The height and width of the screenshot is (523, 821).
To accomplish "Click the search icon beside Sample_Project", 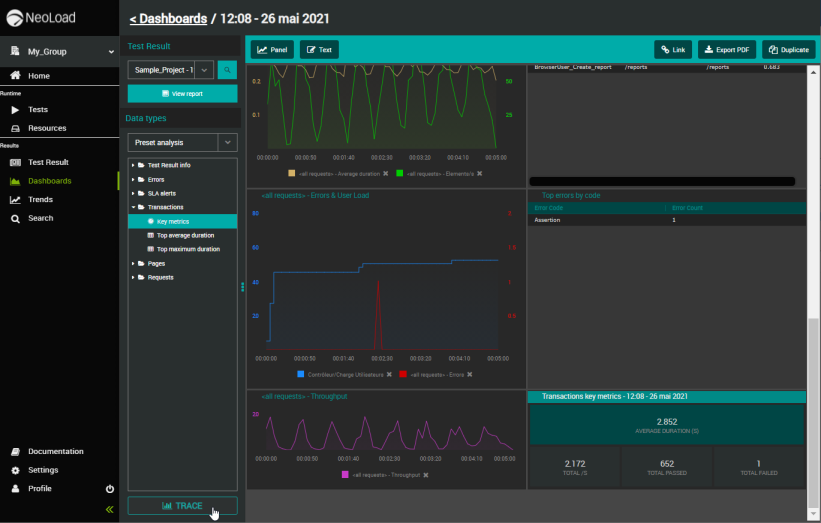I will tap(227, 70).
